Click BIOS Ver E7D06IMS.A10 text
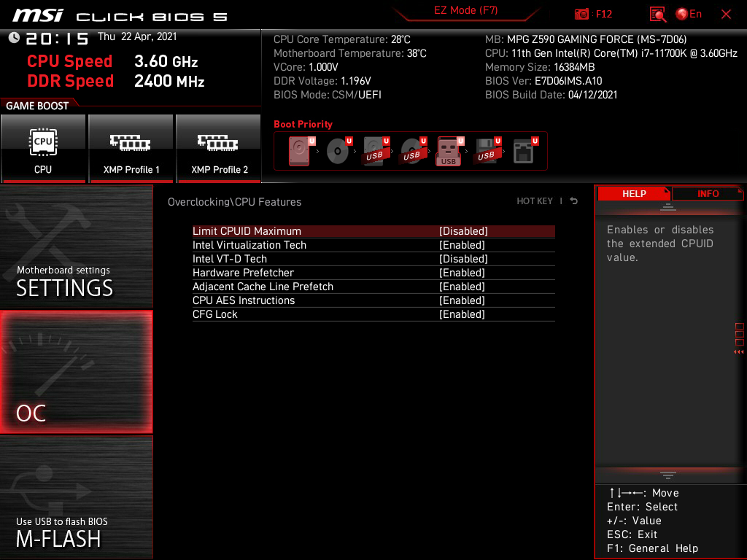This screenshot has width=747, height=560. (x=543, y=81)
